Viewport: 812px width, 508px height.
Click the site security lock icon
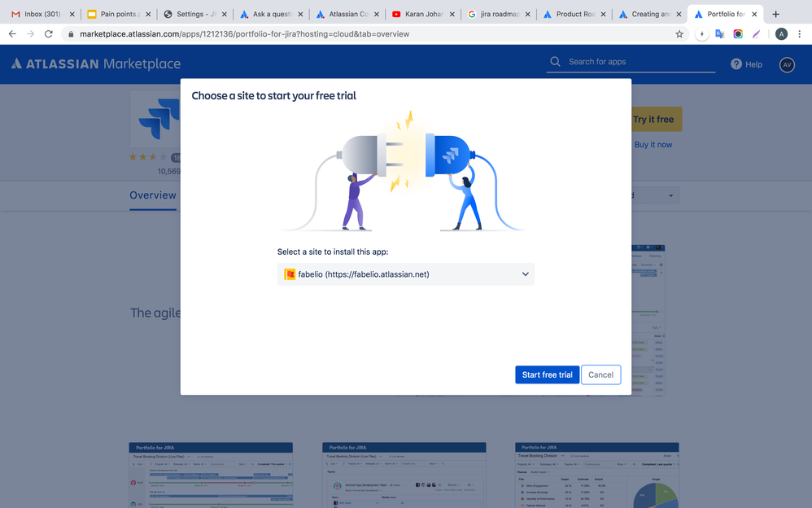pos(71,33)
